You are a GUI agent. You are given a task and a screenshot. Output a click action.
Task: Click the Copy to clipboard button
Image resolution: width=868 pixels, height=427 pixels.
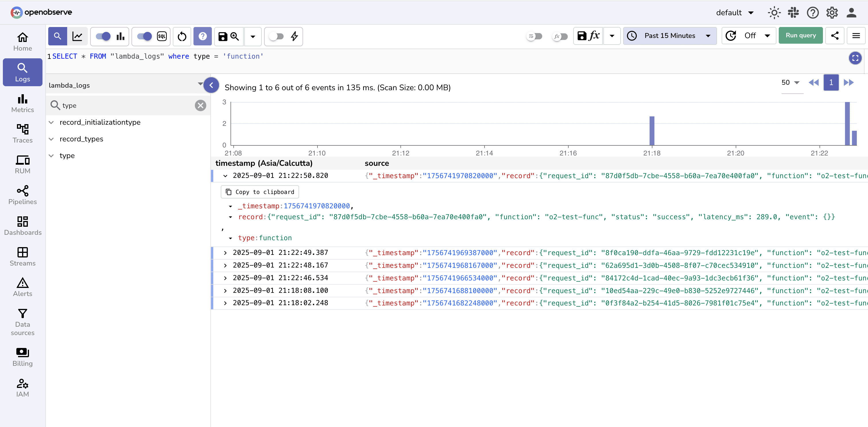[x=259, y=192]
